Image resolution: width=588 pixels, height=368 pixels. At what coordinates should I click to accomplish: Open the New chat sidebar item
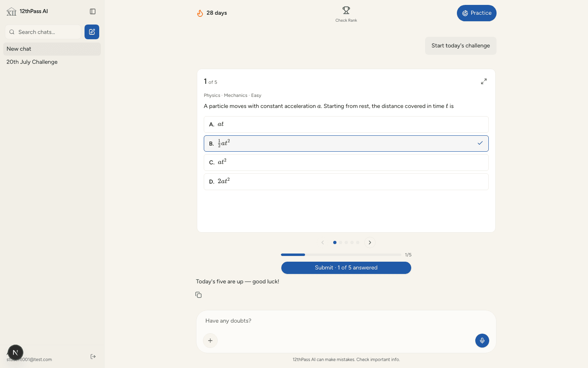click(52, 49)
